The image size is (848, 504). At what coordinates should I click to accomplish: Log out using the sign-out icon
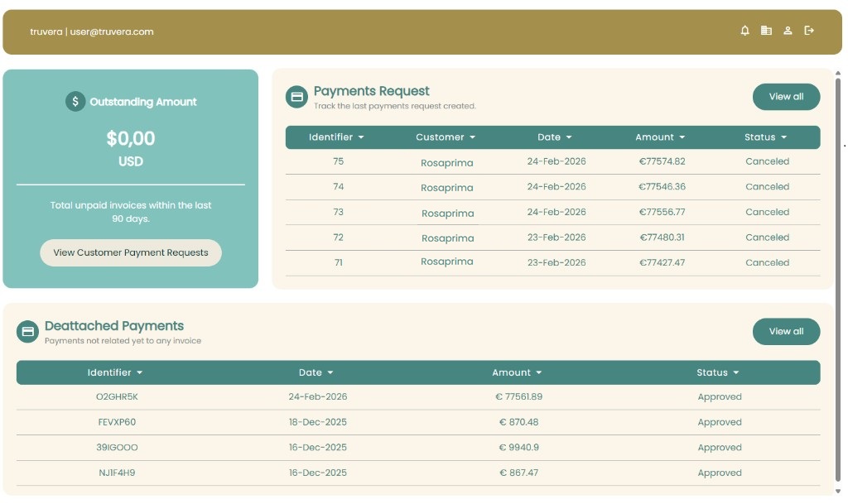[809, 30]
